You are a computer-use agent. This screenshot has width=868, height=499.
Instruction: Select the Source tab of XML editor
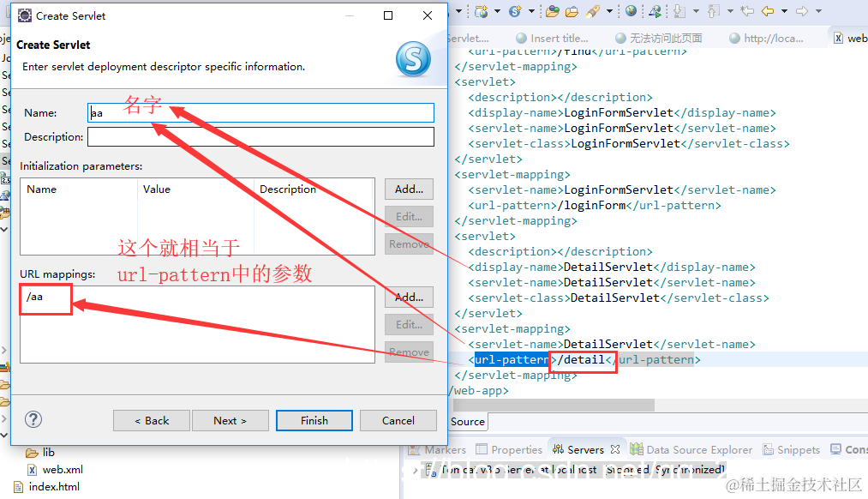coord(468,422)
